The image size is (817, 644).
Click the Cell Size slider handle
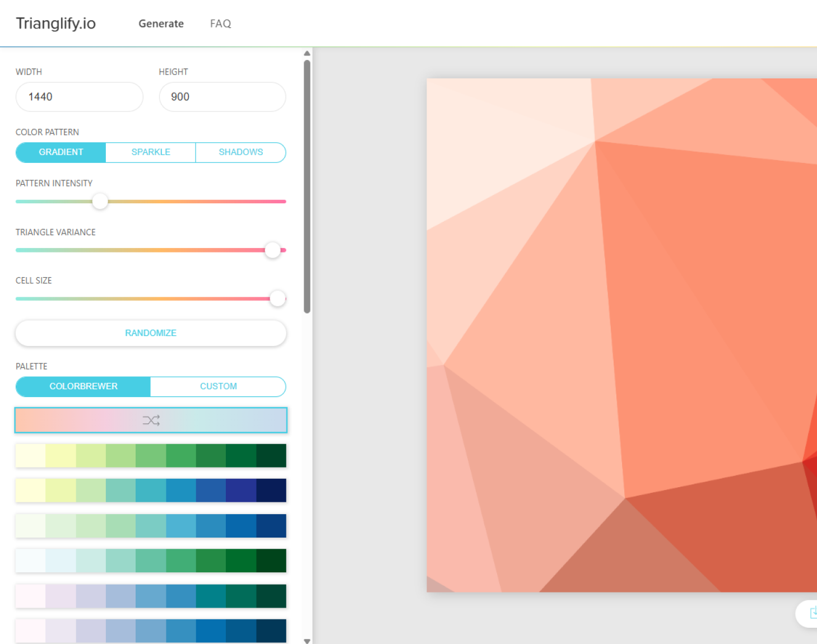point(277,298)
